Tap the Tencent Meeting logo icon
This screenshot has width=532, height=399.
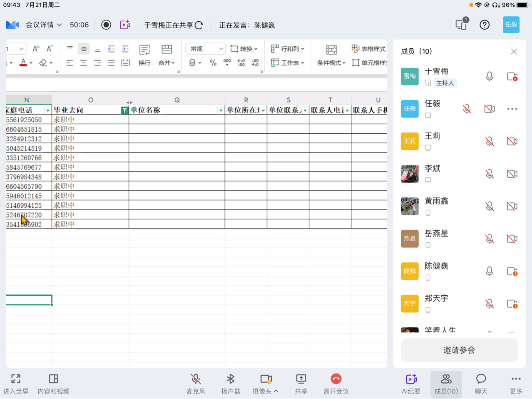[x=12, y=25]
